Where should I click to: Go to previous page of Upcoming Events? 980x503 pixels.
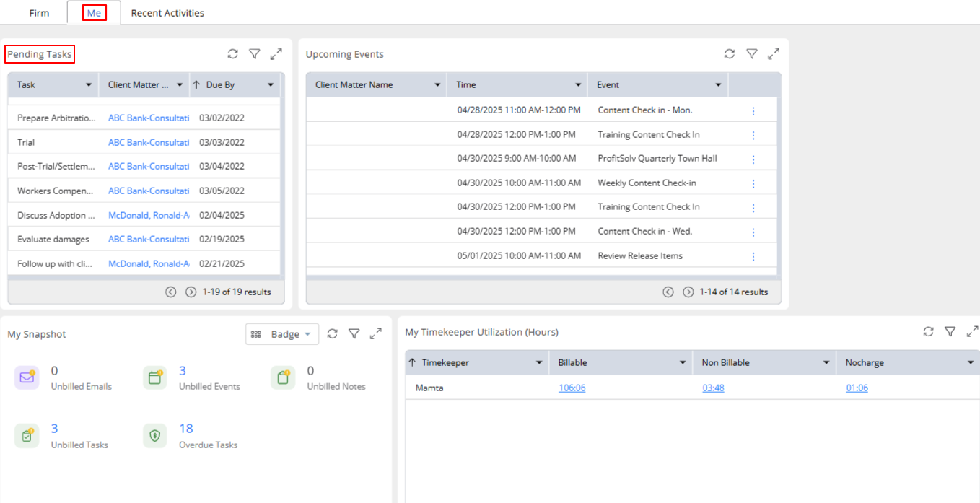tap(668, 292)
